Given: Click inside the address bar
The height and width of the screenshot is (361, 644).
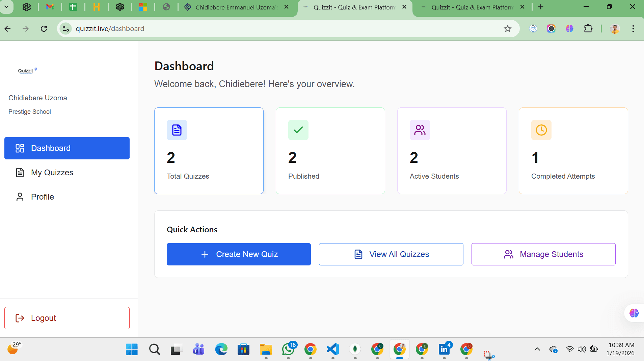Looking at the screenshot, I should coord(236,28).
